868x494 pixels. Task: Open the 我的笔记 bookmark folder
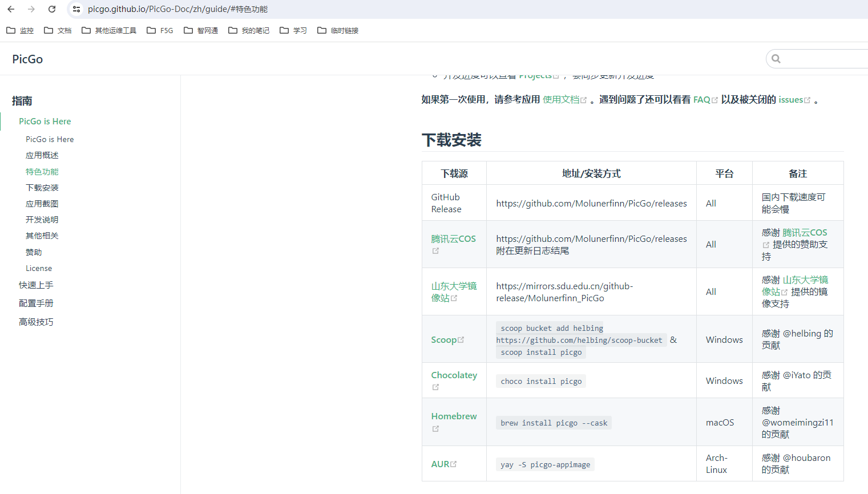click(x=249, y=31)
